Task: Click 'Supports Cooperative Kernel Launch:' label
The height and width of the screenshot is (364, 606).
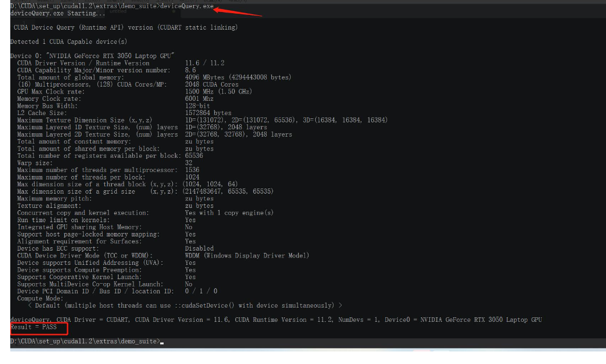Action: (x=79, y=277)
